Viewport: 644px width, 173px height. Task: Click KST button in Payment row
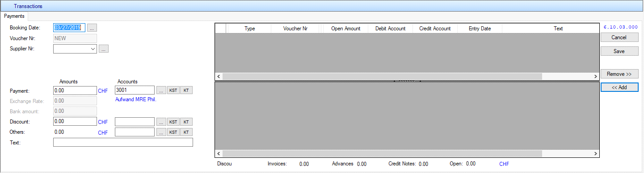click(173, 91)
